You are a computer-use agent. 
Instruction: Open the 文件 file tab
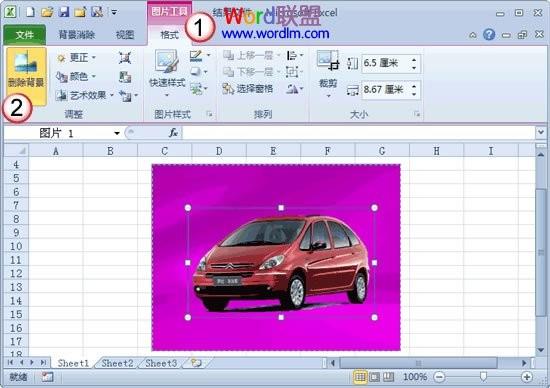click(25, 35)
